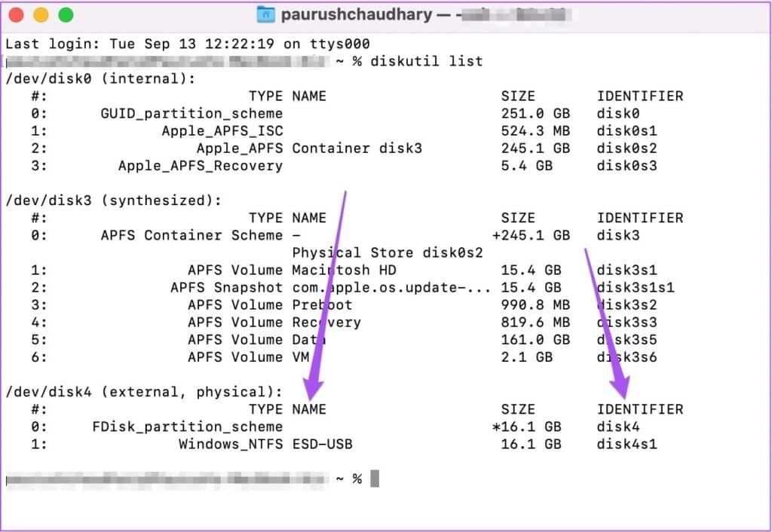Screen dimensions: 772x532
Task: Click 'Apple_APFS_Recovery' type entry
Action: (201, 166)
